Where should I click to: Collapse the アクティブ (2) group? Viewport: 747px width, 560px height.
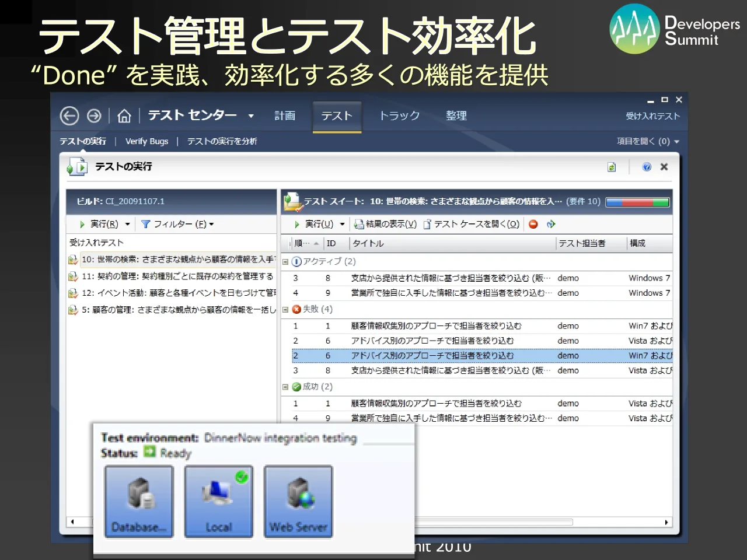click(x=285, y=262)
